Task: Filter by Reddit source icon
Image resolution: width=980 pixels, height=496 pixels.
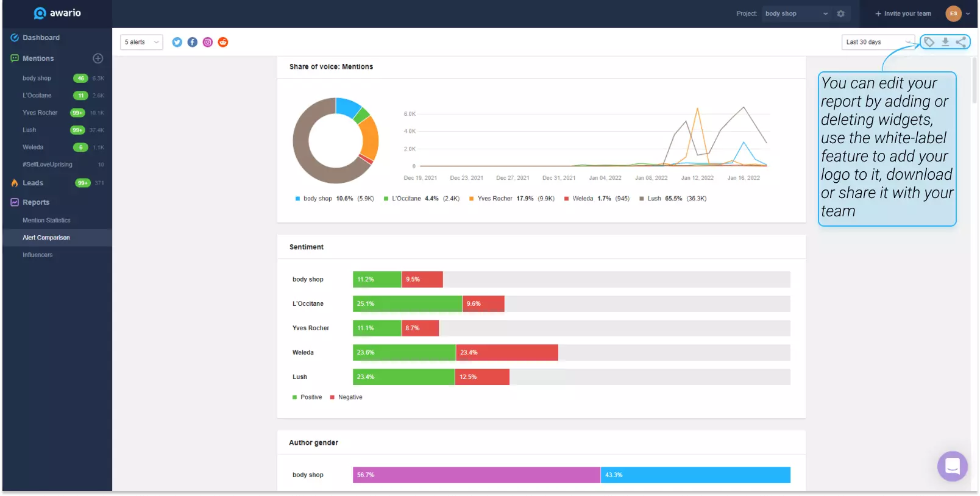Action: coord(223,42)
